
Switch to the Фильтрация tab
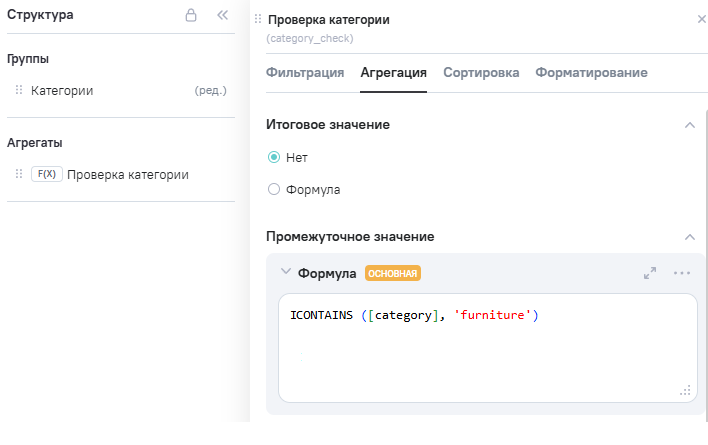click(305, 73)
